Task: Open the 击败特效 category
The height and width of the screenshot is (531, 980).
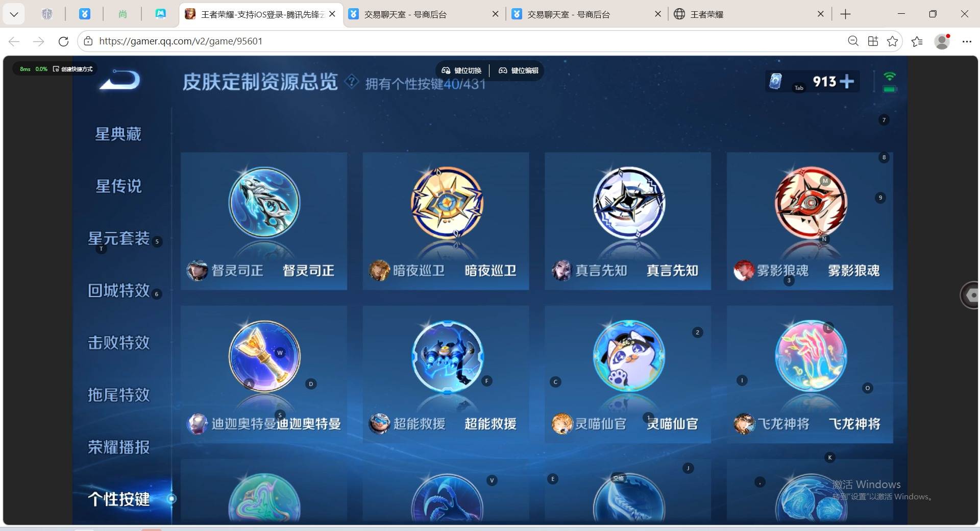Action: [x=118, y=343]
